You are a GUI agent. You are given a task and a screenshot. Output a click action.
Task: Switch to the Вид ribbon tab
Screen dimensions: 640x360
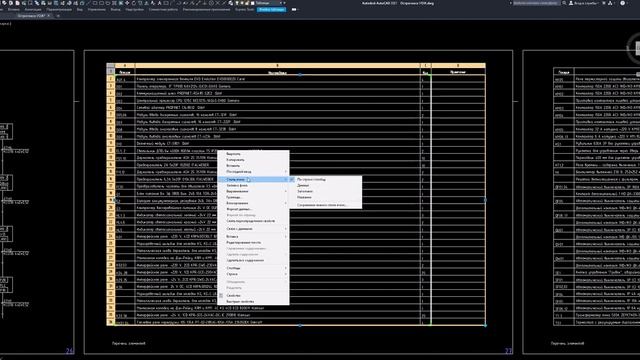click(x=80, y=9)
